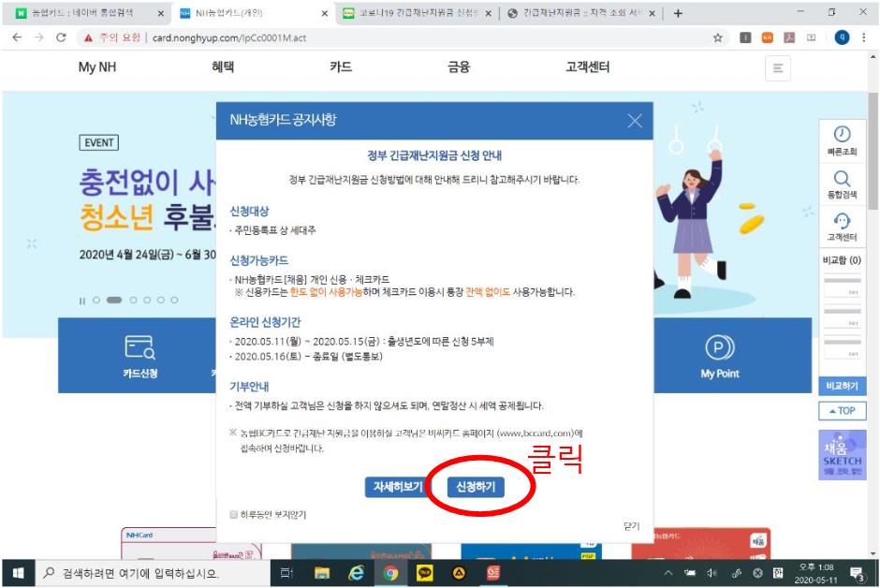Click the TOP button
880x588 pixels.
(x=842, y=411)
